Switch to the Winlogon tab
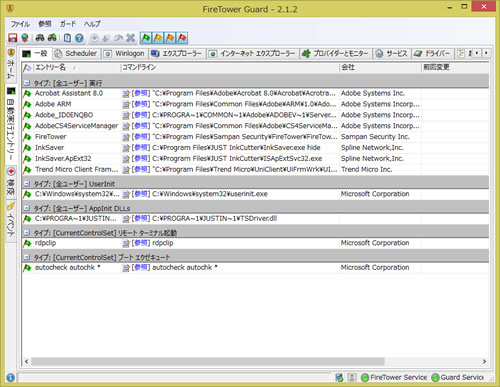The image size is (500, 387). coord(124,53)
